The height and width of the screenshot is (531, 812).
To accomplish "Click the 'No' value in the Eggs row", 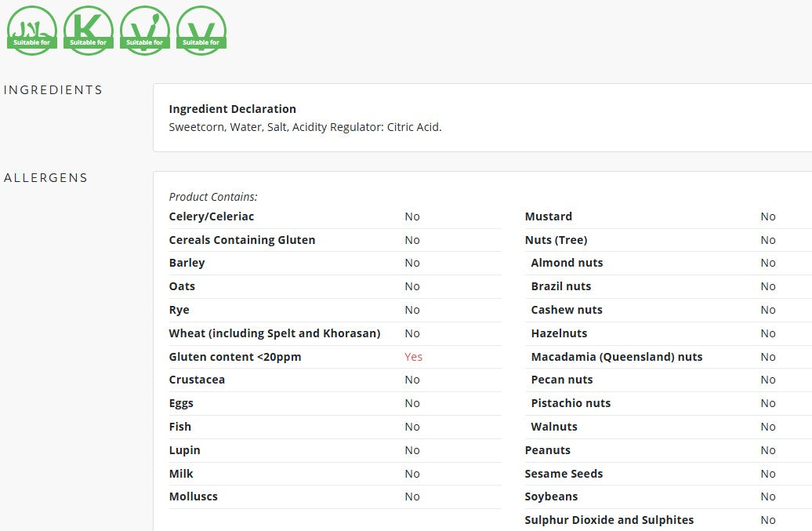I will coord(412,403).
